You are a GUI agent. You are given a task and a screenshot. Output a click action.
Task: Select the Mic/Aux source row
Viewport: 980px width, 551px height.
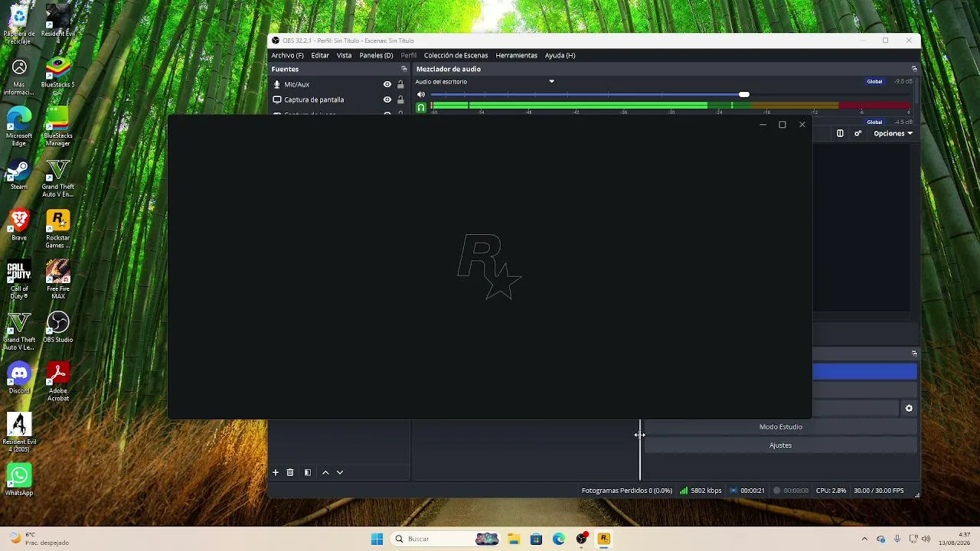click(x=338, y=84)
